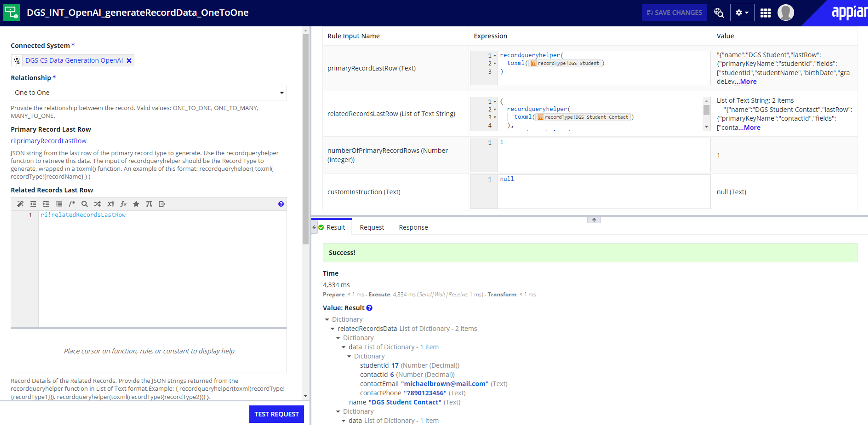The width and height of the screenshot is (868, 425).
Task: Click the TEST REQUEST button
Action: [276, 414]
